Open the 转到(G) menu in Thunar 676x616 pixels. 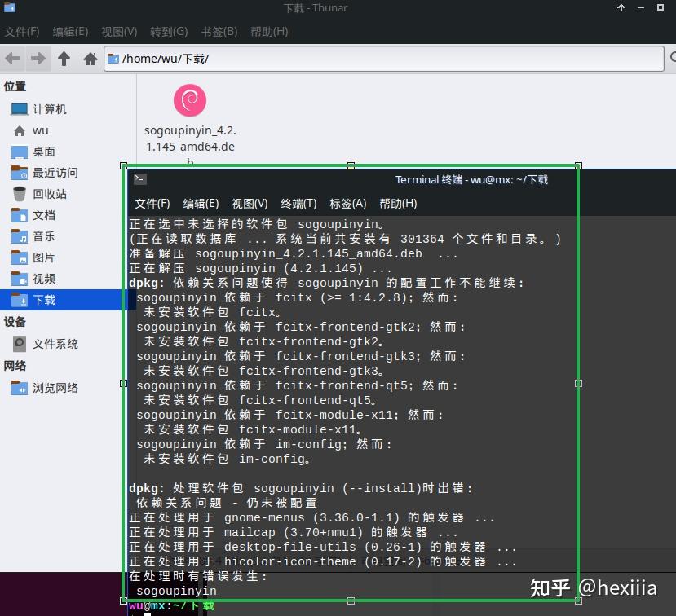pos(168,31)
